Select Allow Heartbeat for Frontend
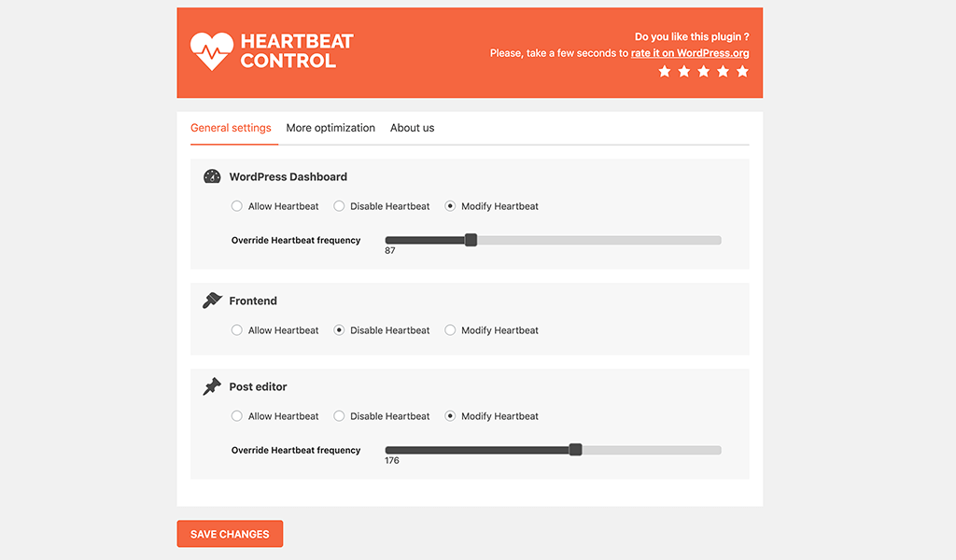Screen dimensions: 956x560 [236, 329]
